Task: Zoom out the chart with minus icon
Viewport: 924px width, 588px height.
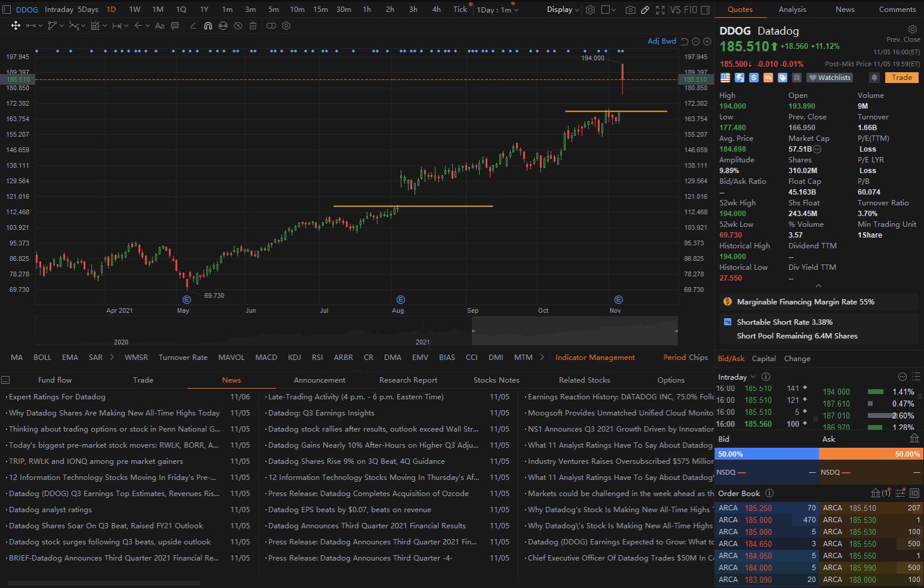Action: tap(696, 41)
